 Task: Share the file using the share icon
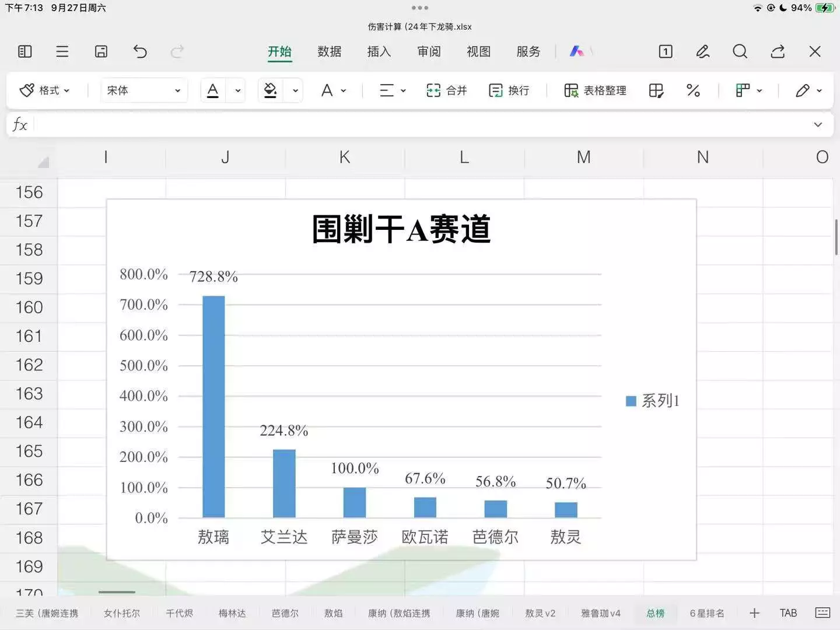[x=778, y=51]
